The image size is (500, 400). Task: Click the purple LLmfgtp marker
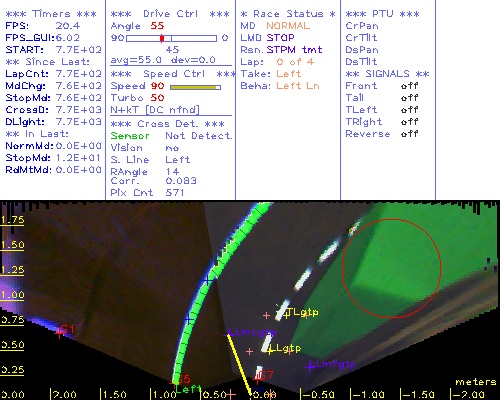[310, 366]
